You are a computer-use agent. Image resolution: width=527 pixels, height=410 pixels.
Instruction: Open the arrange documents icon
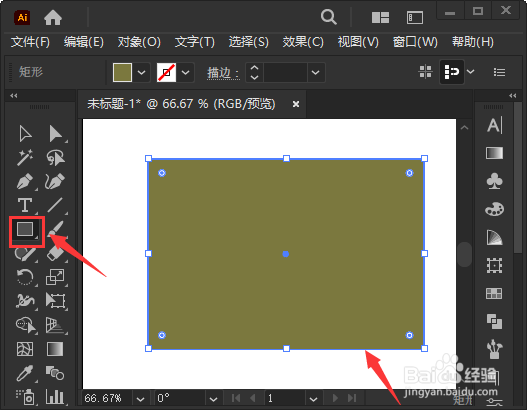point(380,17)
